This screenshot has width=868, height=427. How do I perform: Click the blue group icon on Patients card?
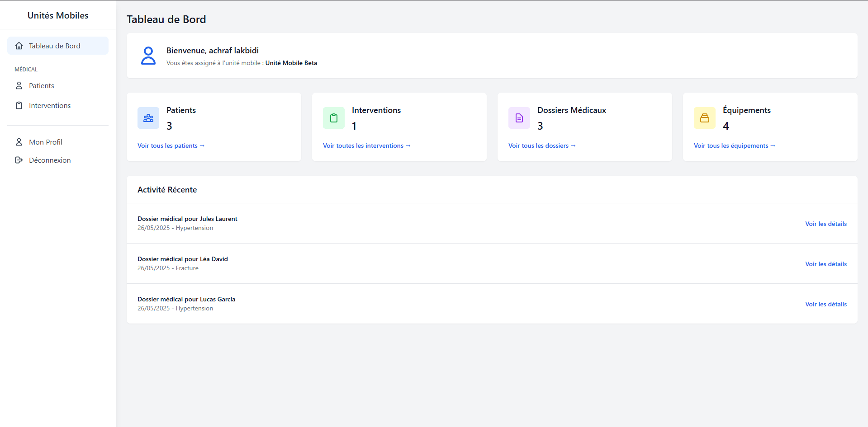(148, 118)
